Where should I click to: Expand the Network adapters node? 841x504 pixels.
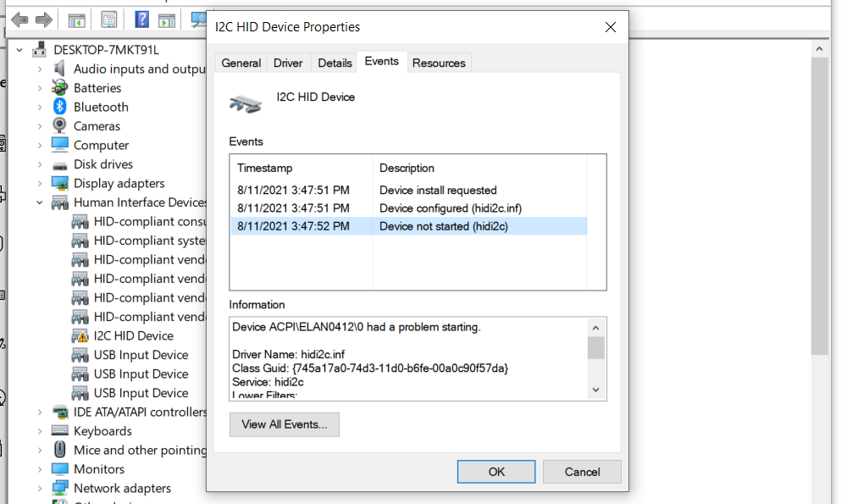click(40, 489)
